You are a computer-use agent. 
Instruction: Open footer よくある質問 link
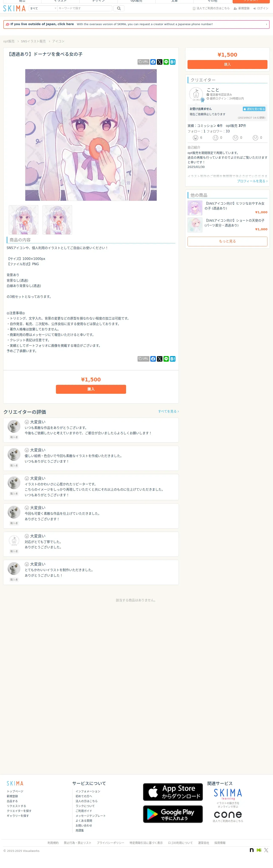[84, 821]
